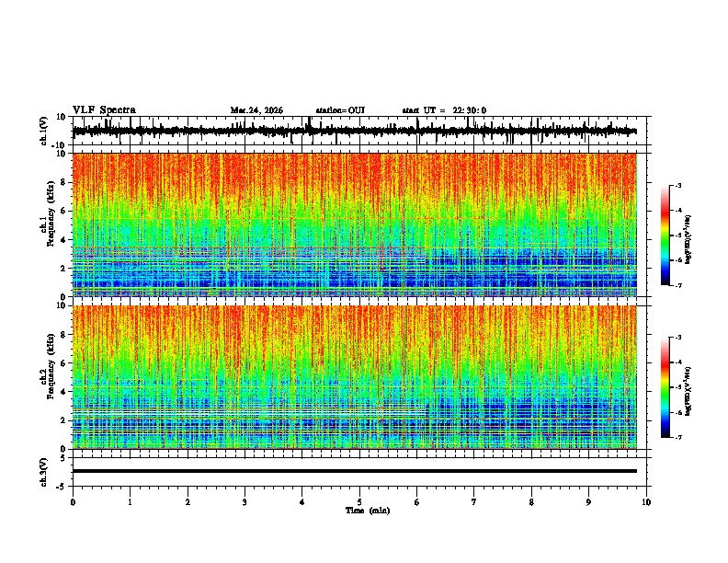Click the "start UT = 22:30:0" header text

click(444, 110)
